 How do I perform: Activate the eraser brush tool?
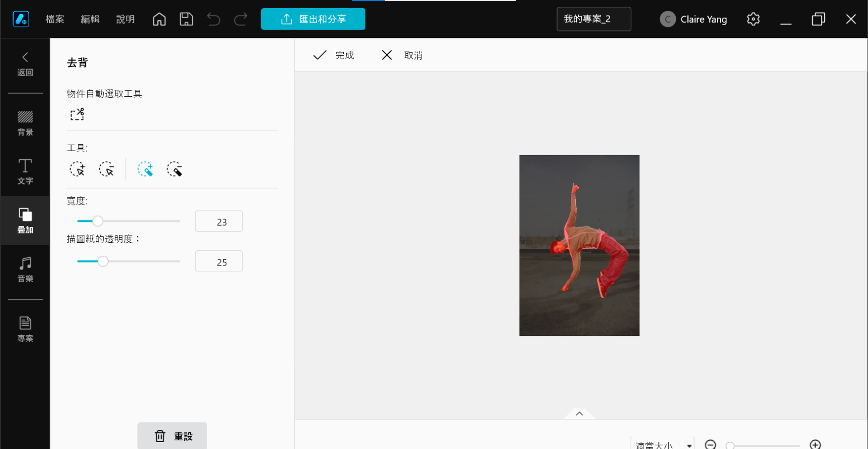tap(174, 169)
